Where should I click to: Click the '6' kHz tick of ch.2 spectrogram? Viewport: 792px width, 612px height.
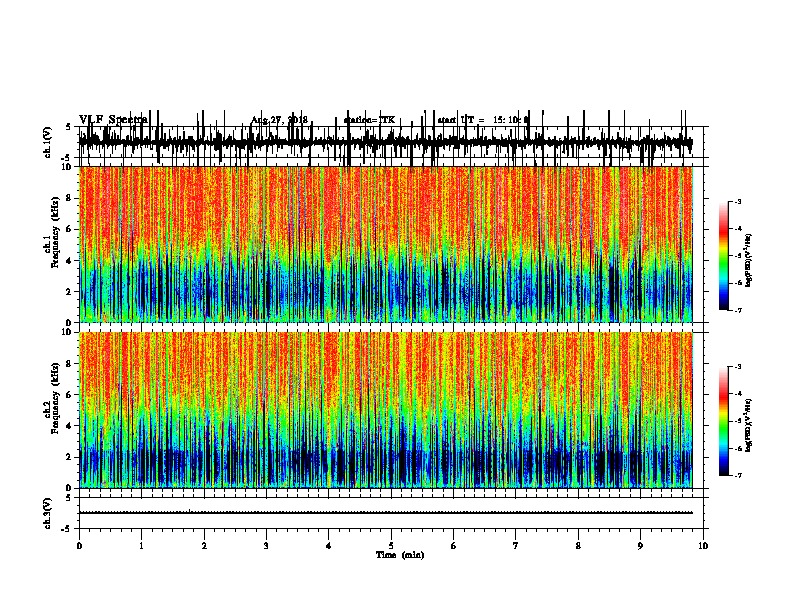[x=69, y=395]
